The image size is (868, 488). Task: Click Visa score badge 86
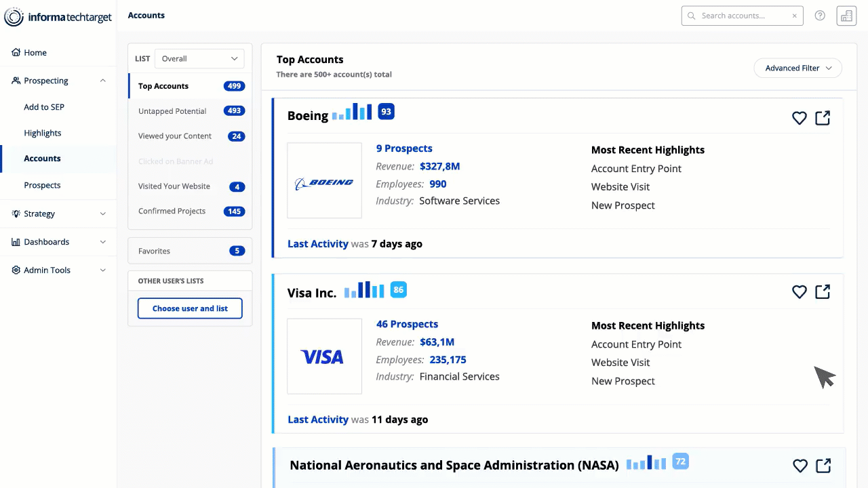(399, 289)
